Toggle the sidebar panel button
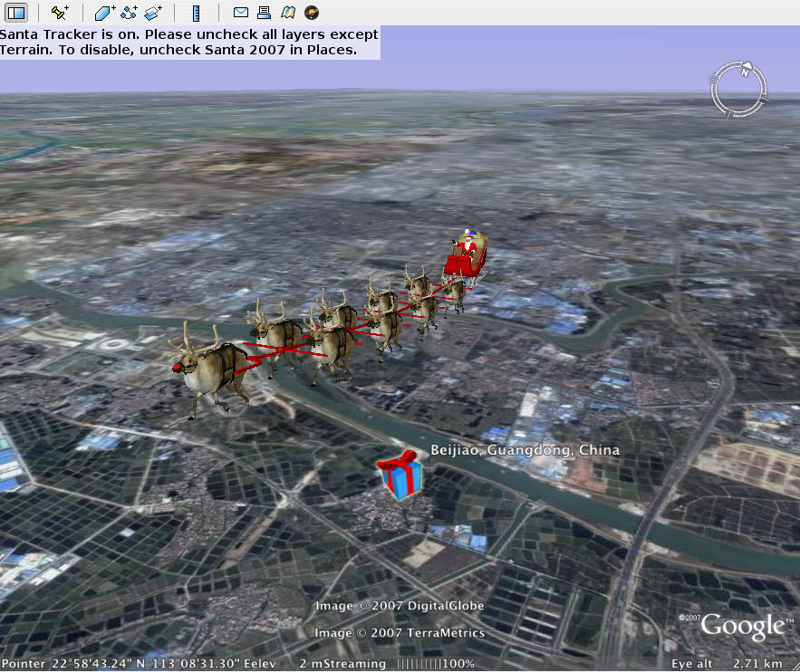This screenshot has width=800, height=672. click(x=15, y=13)
